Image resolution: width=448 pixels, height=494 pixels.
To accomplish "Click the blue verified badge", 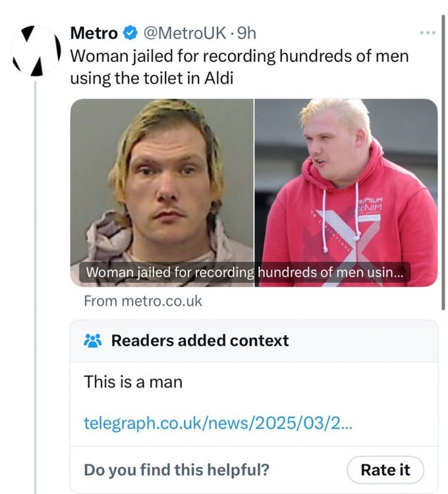I will pyautogui.click(x=130, y=33).
